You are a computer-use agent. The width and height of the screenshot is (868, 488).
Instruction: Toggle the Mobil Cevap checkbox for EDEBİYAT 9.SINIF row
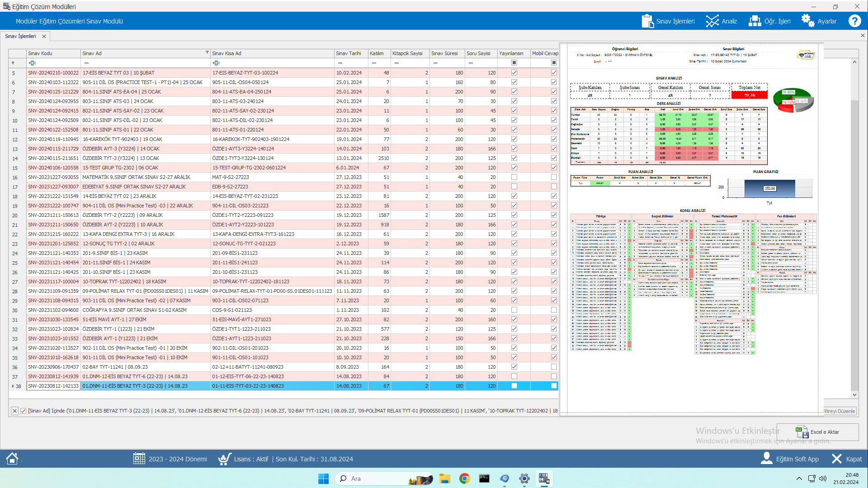click(554, 187)
